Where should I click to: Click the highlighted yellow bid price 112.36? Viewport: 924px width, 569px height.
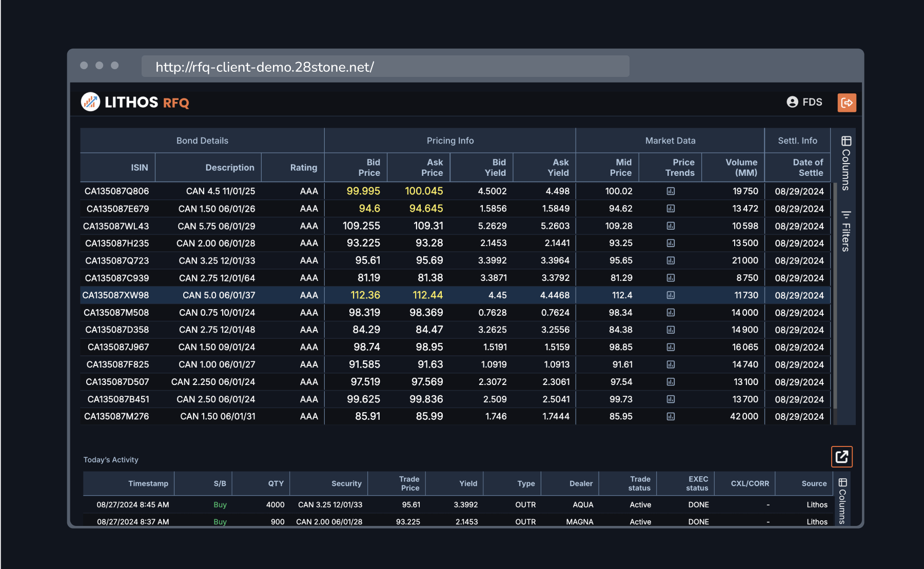366,295
